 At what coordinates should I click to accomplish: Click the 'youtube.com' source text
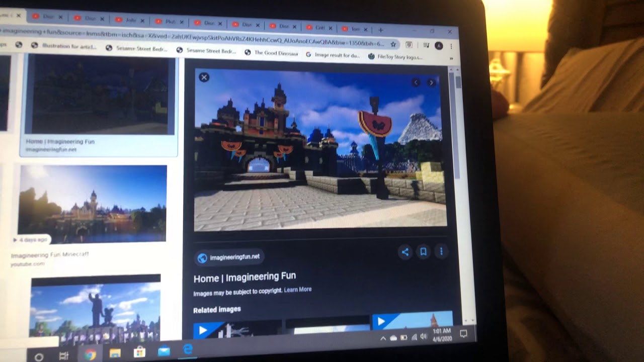28,264
